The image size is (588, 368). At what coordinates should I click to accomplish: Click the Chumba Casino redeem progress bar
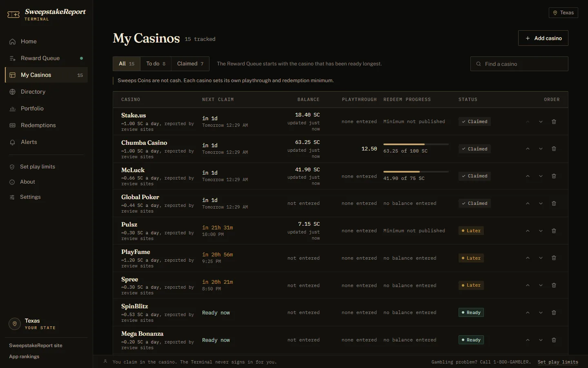[x=416, y=144]
